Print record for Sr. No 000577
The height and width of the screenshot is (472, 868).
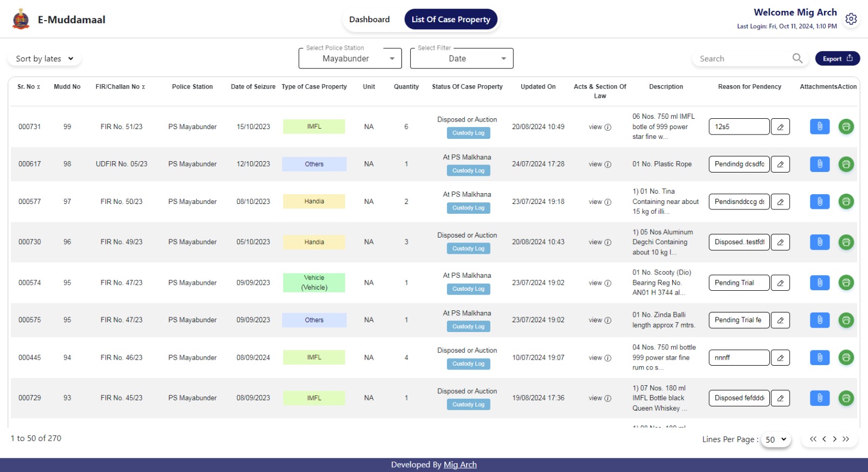846,201
